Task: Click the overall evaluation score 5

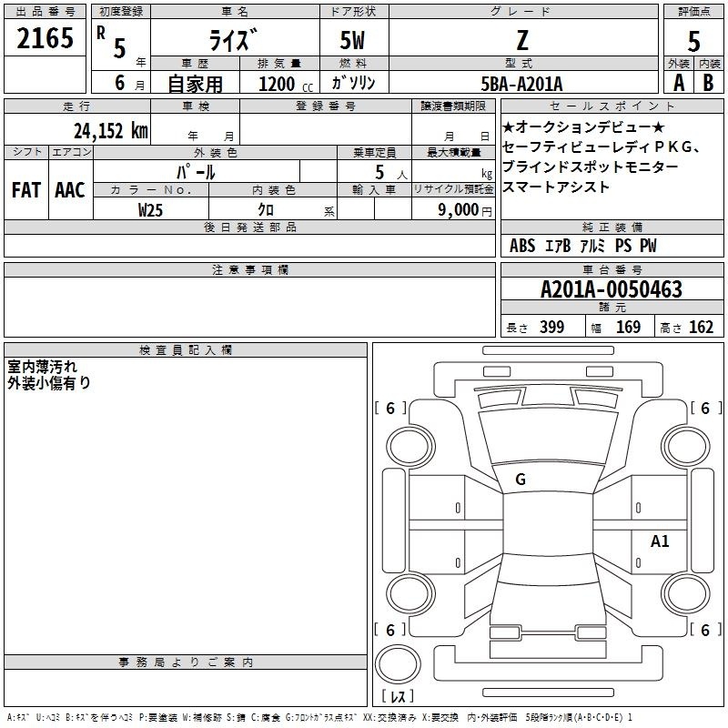Action: pyautogui.click(x=693, y=42)
